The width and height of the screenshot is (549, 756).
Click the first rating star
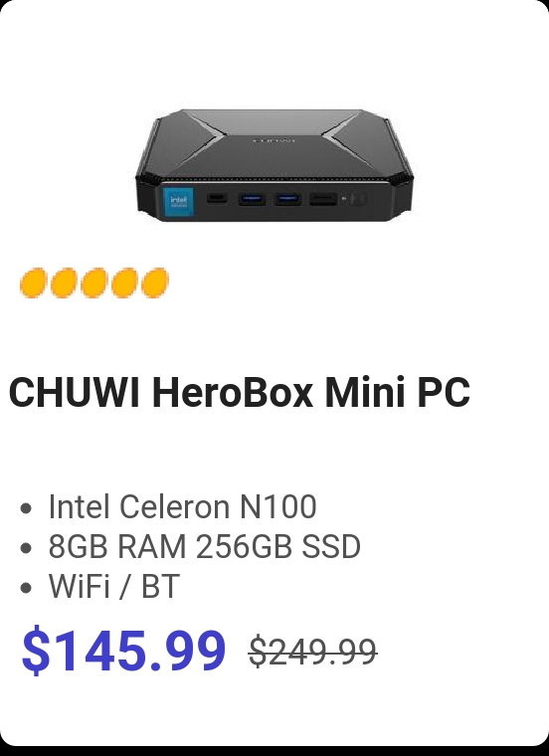[x=34, y=283]
